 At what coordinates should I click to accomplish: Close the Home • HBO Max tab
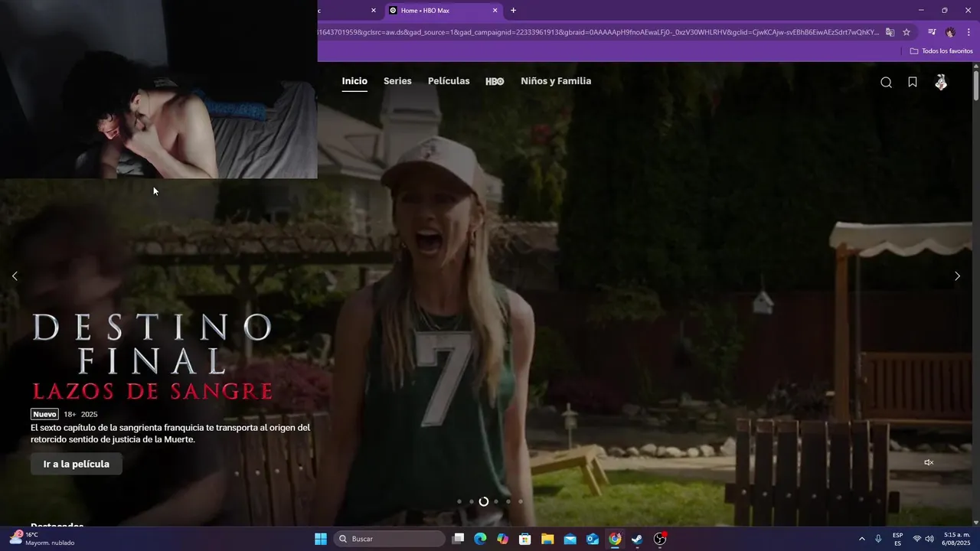(495, 11)
